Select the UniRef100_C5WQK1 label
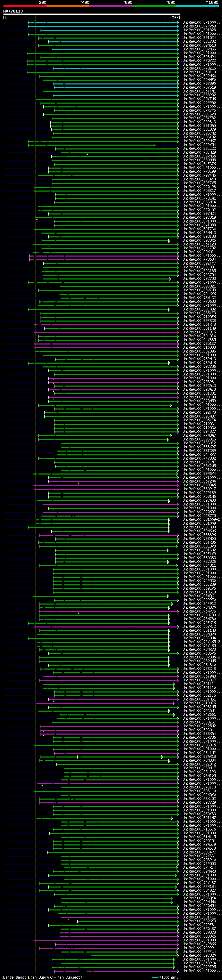222x980 pixels. (x=199, y=596)
